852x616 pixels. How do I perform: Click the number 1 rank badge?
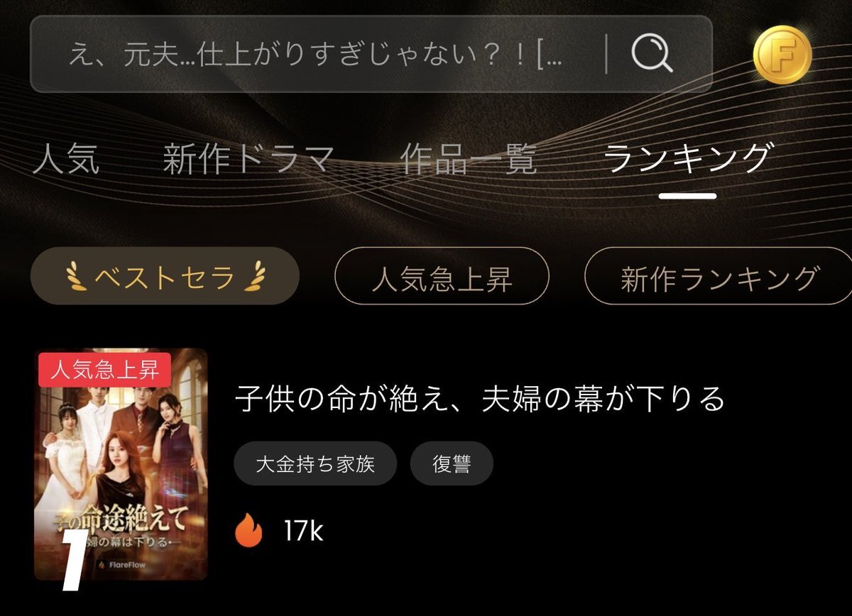pos(74,559)
